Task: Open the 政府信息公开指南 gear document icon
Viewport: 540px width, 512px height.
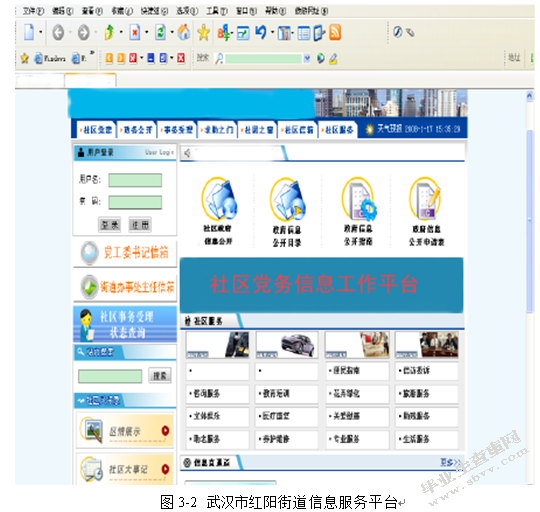Action: click(x=359, y=199)
